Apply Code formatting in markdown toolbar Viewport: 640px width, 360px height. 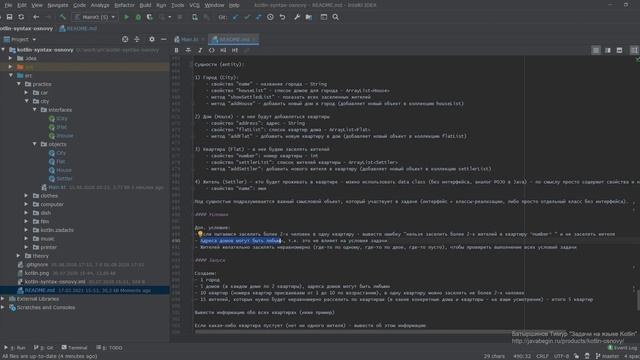click(211, 50)
